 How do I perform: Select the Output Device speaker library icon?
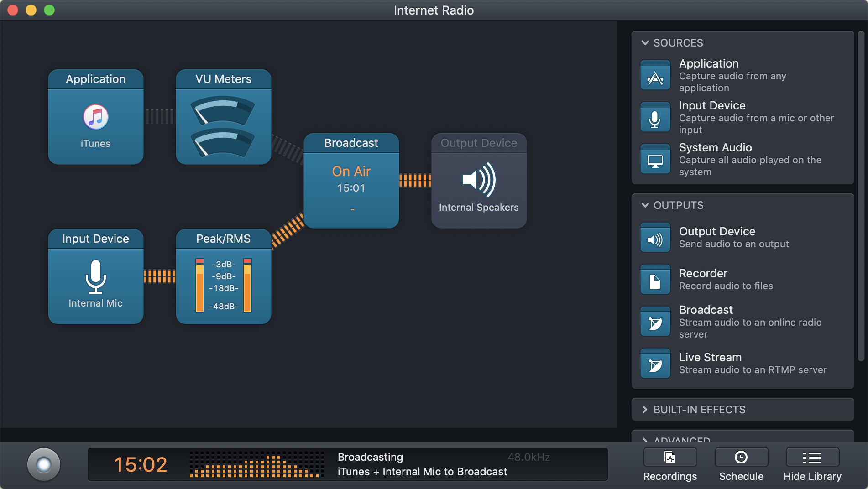pyautogui.click(x=655, y=238)
